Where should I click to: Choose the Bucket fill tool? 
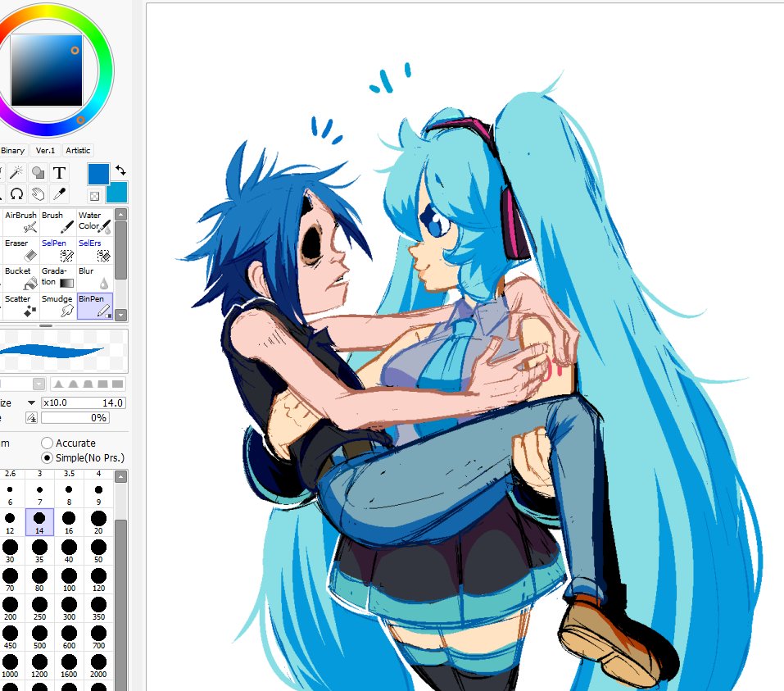pos(20,278)
